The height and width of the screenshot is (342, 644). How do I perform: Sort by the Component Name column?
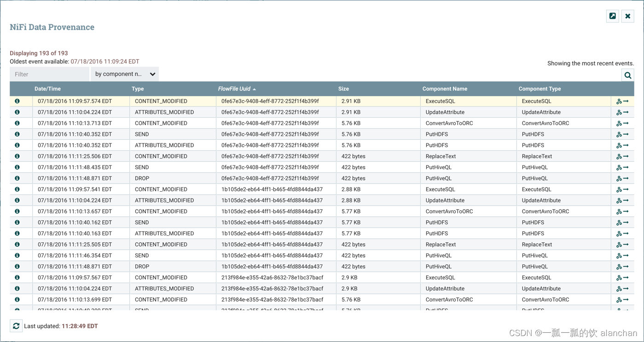tap(445, 89)
